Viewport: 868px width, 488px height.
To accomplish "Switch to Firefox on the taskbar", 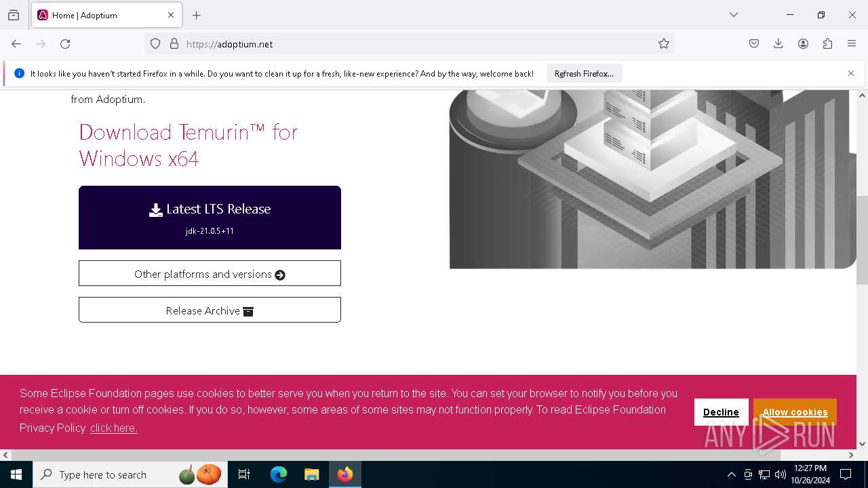I will point(345,474).
